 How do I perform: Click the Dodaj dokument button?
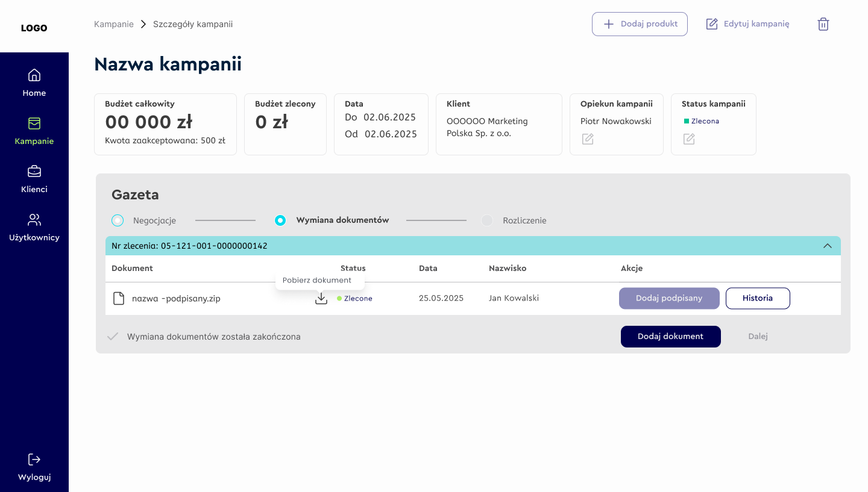pyautogui.click(x=671, y=337)
